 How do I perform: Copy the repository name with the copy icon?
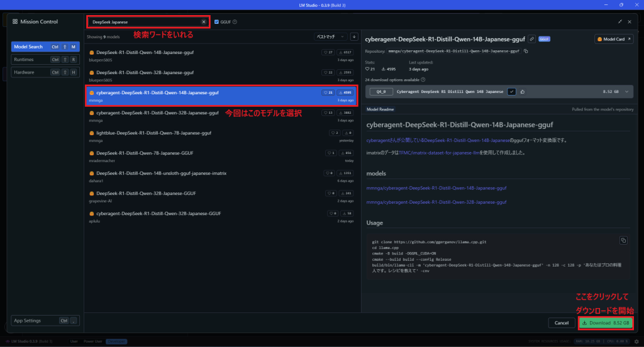[526, 51]
